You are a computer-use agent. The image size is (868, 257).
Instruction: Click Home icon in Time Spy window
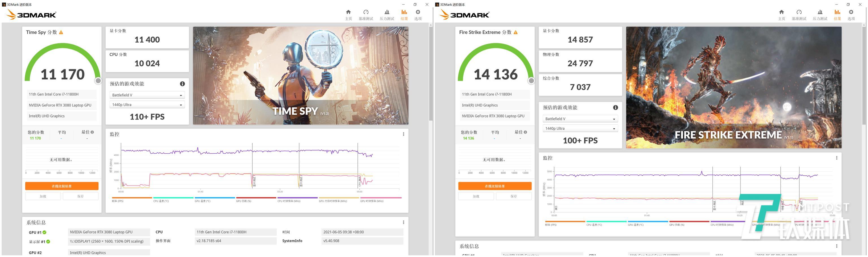348,12
